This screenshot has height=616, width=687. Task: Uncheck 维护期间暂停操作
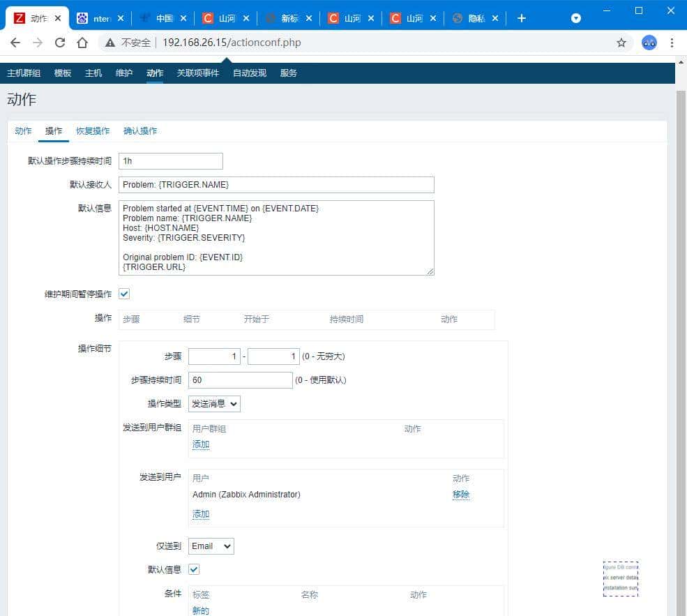pyautogui.click(x=123, y=294)
